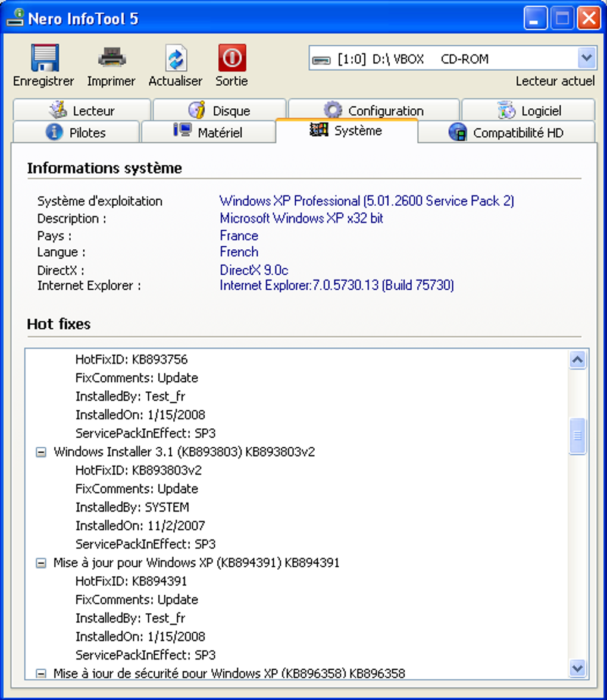The height and width of the screenshot is (700, 607).
Task: Collapse the Windows Installer 3.1 (KB893803) node
Action: [40, 452]
